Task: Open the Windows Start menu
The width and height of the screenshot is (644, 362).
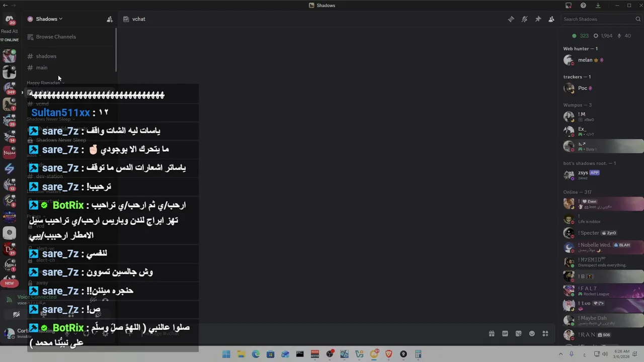Action: pyautogui.click(x=226, y=354)
